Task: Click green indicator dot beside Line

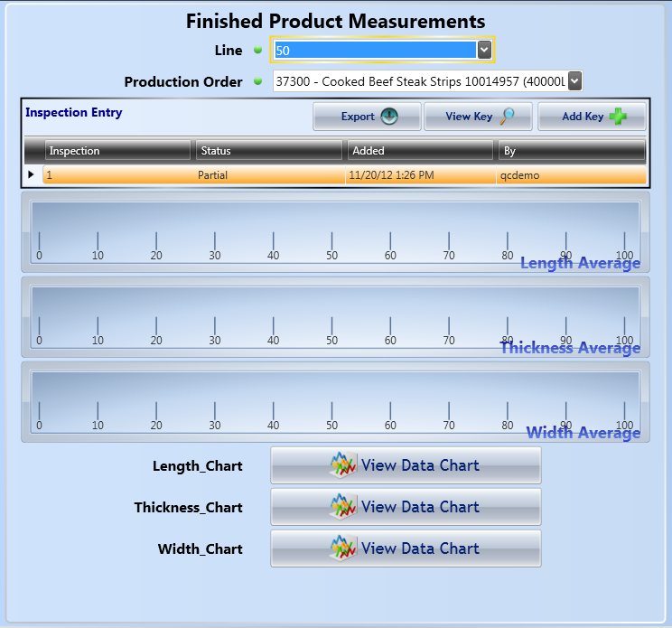Action: pyautogui.click(x=257, y=51)
